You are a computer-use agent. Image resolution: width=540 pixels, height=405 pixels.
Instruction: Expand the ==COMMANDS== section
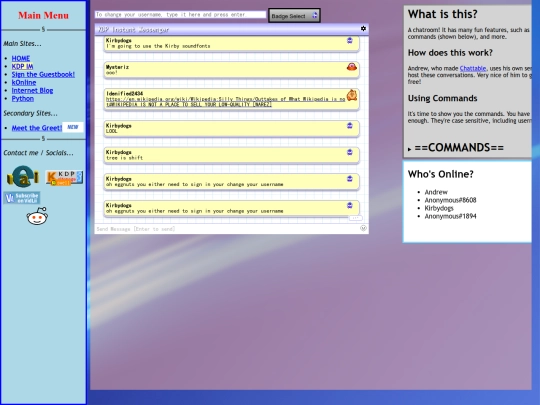click(456, 148)
